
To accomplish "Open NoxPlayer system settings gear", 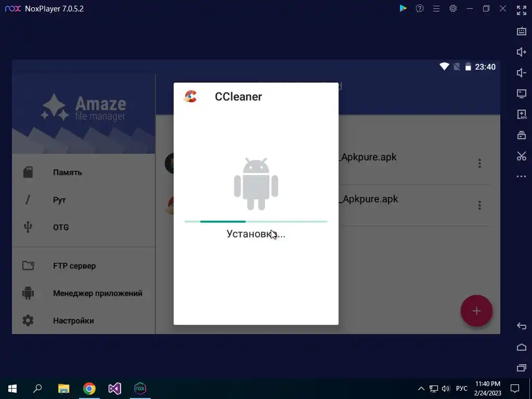I will pos(453,8).
